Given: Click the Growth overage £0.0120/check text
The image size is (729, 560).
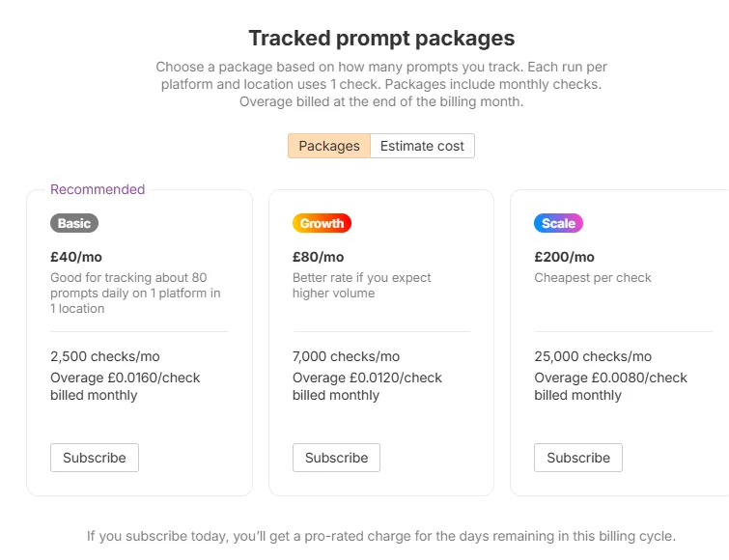Looking at the screenshot, I should tap(367, 378).
